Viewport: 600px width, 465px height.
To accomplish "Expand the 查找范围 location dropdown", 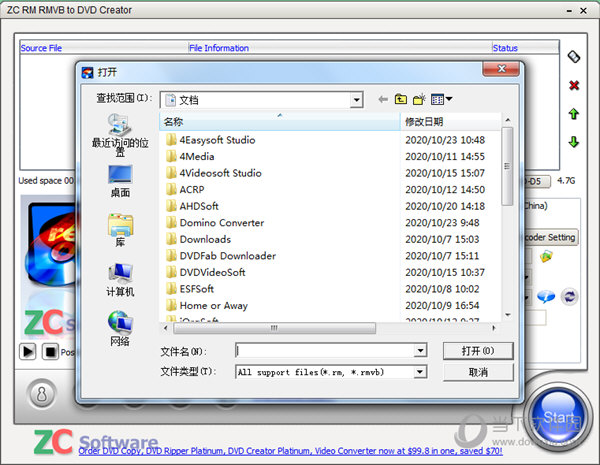I will point(356,100).
